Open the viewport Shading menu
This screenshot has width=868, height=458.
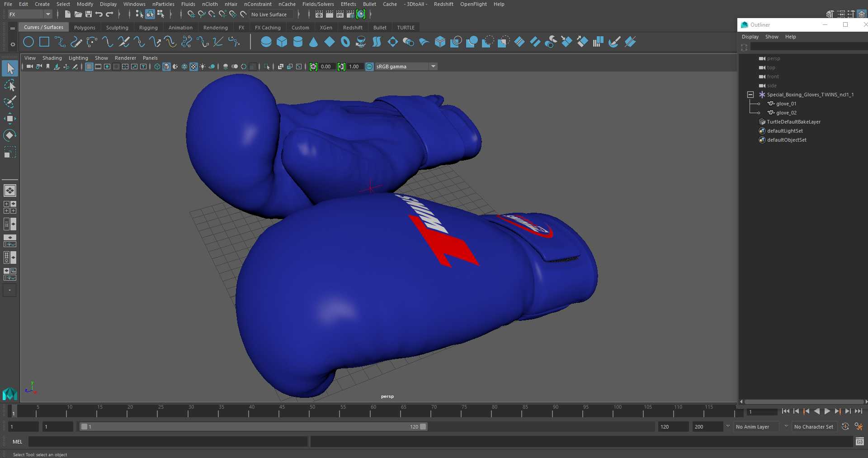pyautogui.click(x=52, y=58)
